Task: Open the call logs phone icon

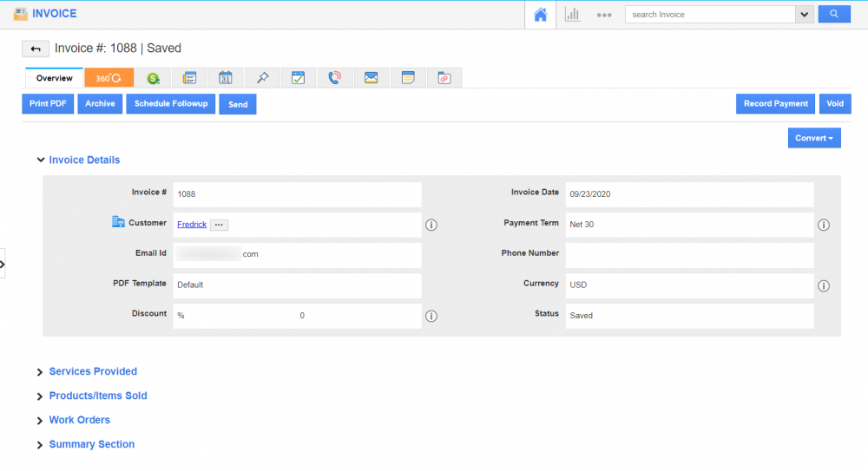Action: (334, 78)
